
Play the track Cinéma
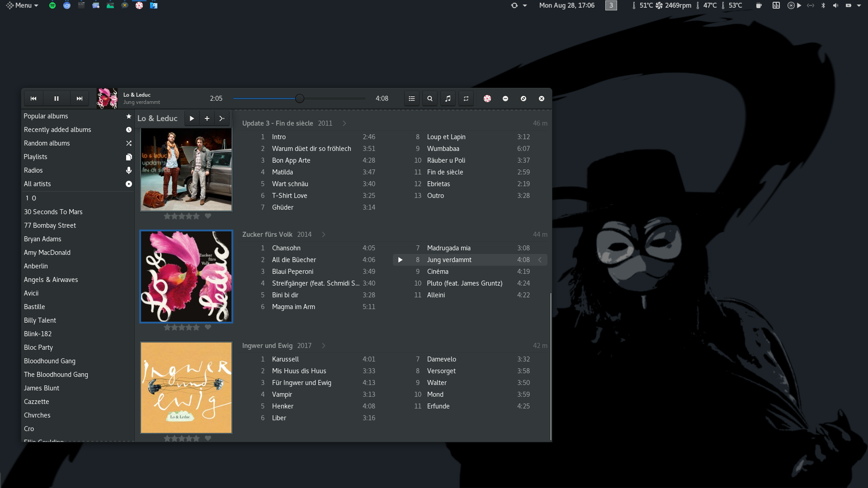(x=438, y=272)
